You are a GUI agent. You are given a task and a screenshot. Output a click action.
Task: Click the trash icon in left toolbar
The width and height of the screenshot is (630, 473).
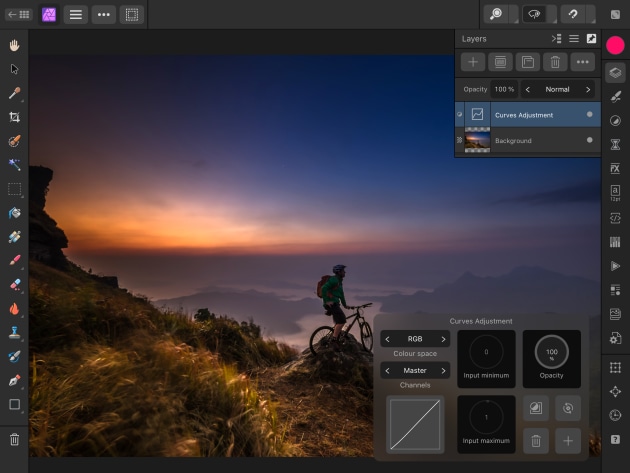[14, 439]
